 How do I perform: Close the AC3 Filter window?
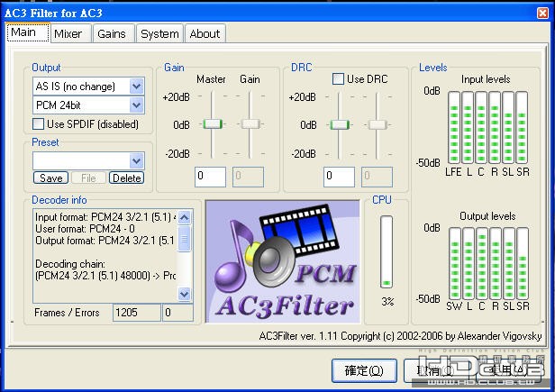point(542,14)
